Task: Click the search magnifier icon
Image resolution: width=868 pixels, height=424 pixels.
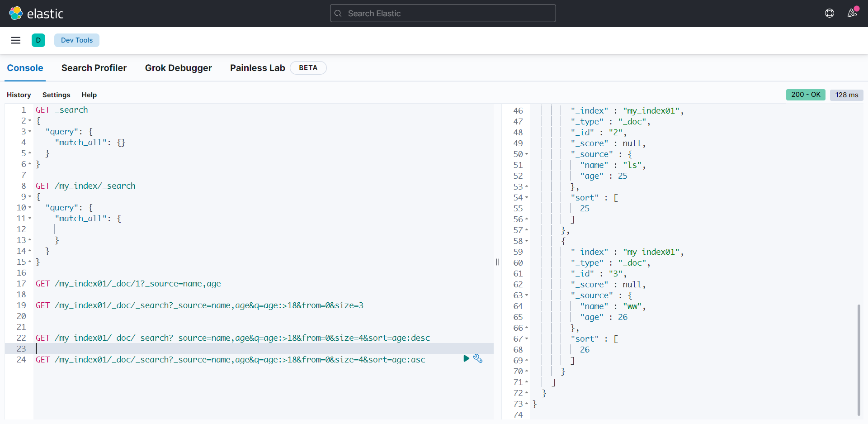Action: pos(338,14)
